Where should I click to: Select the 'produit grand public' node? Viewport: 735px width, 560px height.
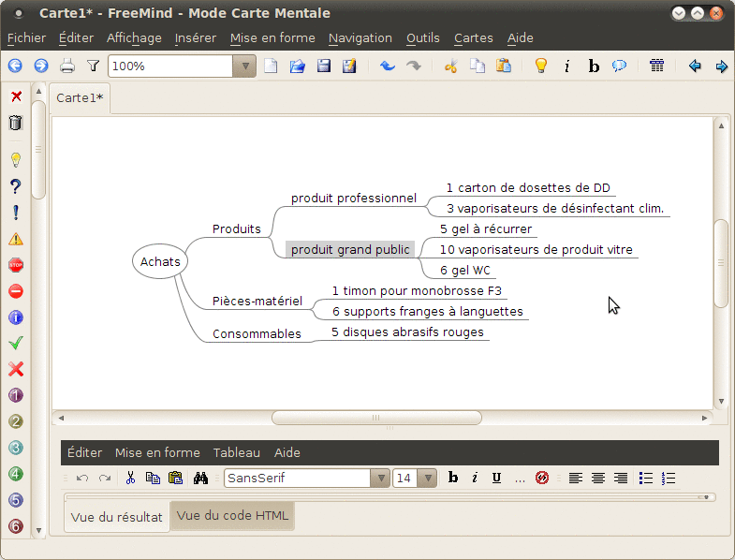350,249
